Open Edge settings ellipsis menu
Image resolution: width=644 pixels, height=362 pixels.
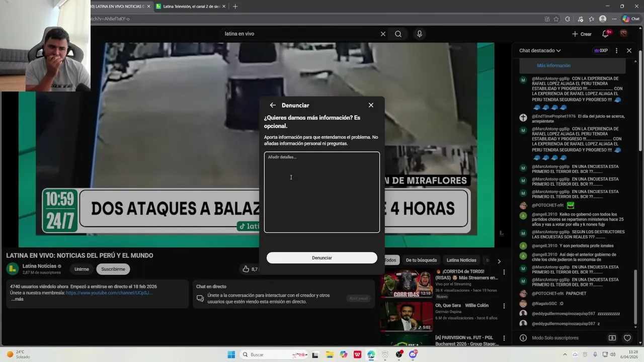[614, 19]
